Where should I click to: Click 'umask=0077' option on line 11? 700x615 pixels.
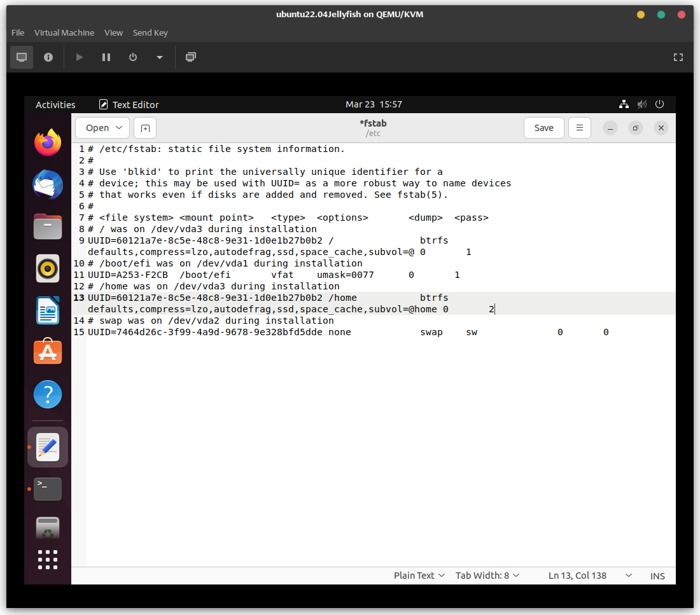(x=346, y=275)
